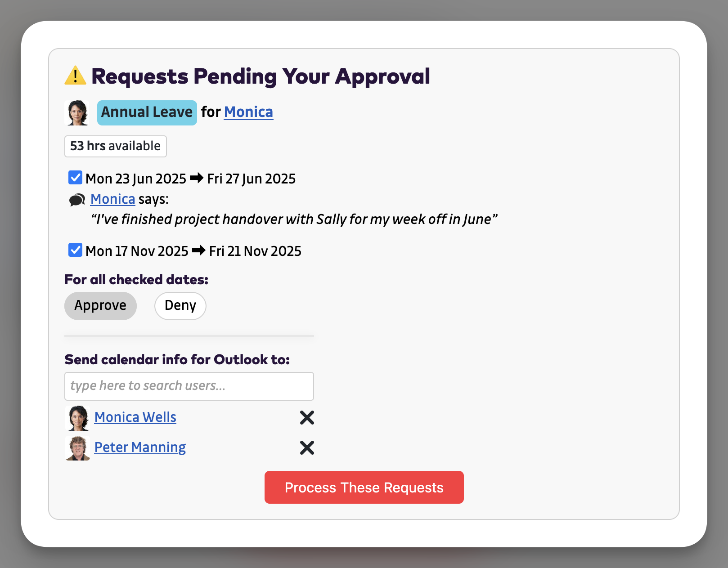The height and width of the screenshot is (568, 728).
Task: Click Monica Wells' avatar in the Outlook list
Action: pos(77,417)
